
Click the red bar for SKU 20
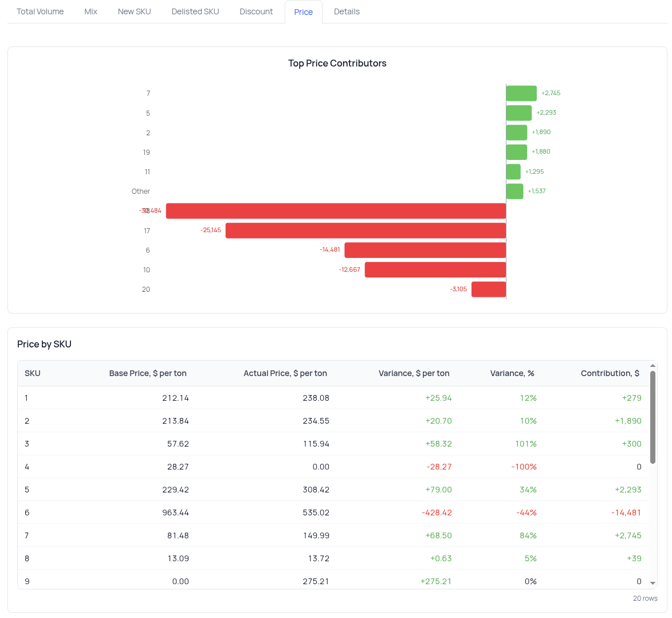[488, 290]
